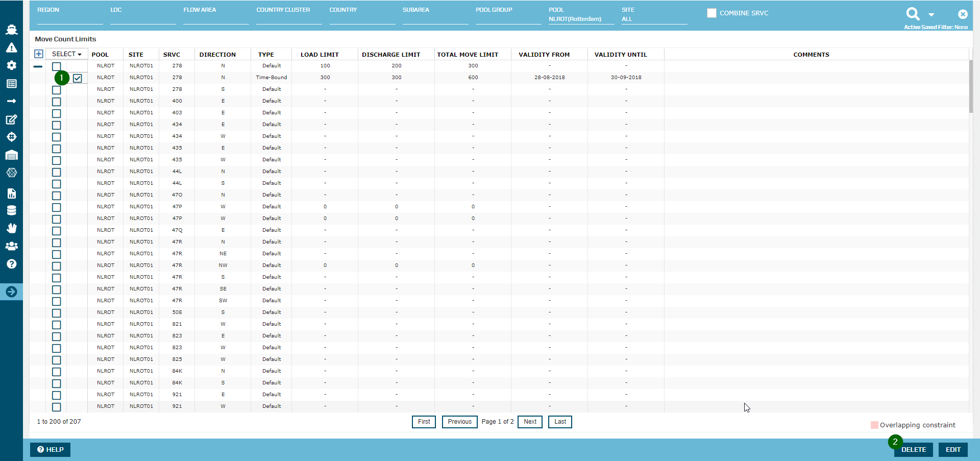This screenshot has width=980, height=461.
Task: Uncheck the Time-Bound row checkbox
Action: click(x=78, y=78)
